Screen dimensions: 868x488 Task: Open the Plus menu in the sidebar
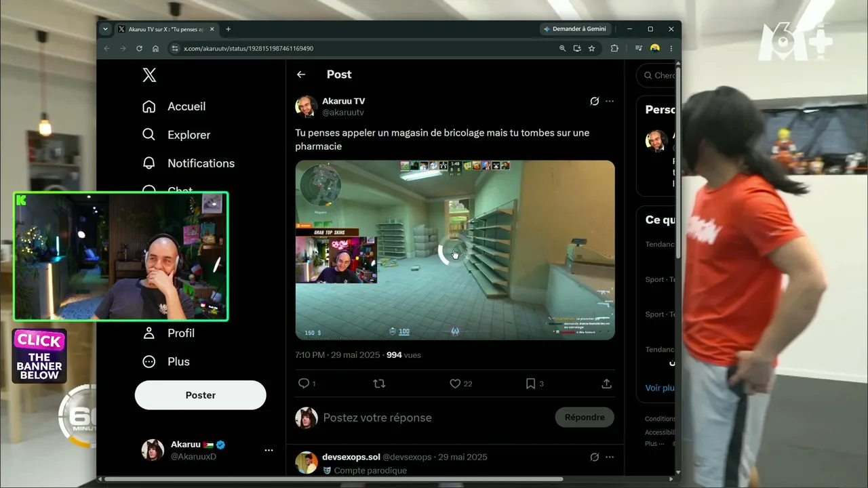[166, 361]
